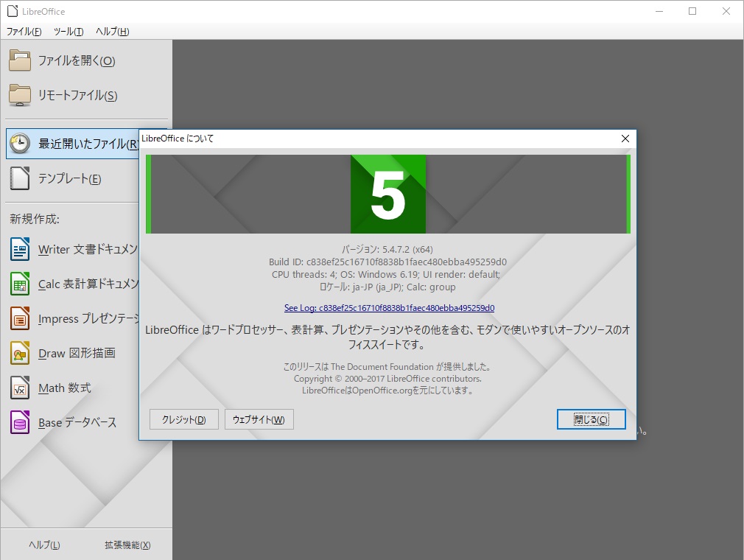
Task: Click the Math formula icon
Action: (20, 388)
